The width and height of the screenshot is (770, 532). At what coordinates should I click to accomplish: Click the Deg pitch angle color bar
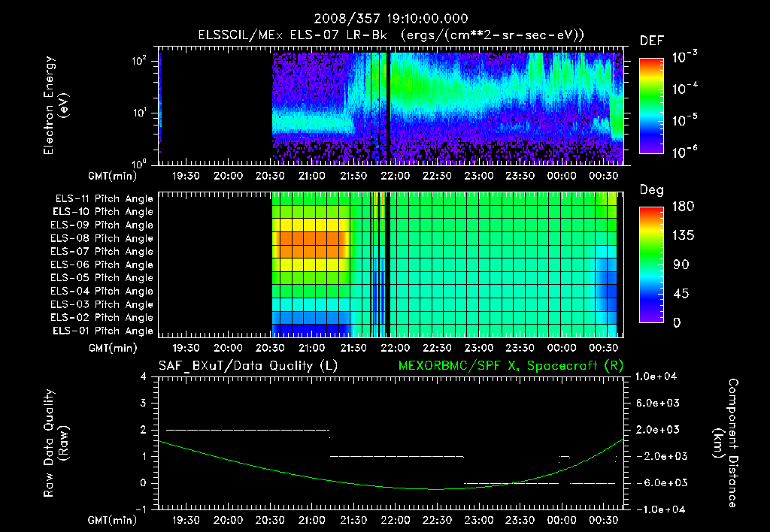click(651, 264)
